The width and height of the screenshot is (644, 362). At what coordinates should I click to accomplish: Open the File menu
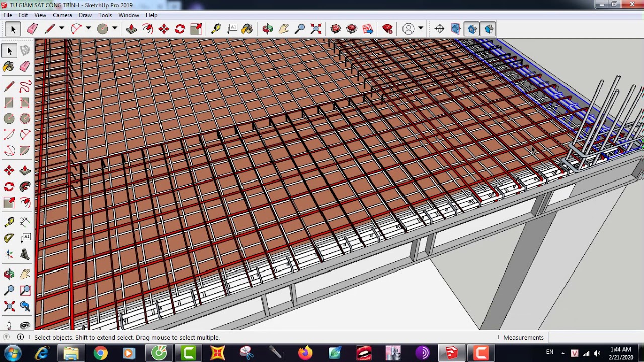(x=8, y=15)
